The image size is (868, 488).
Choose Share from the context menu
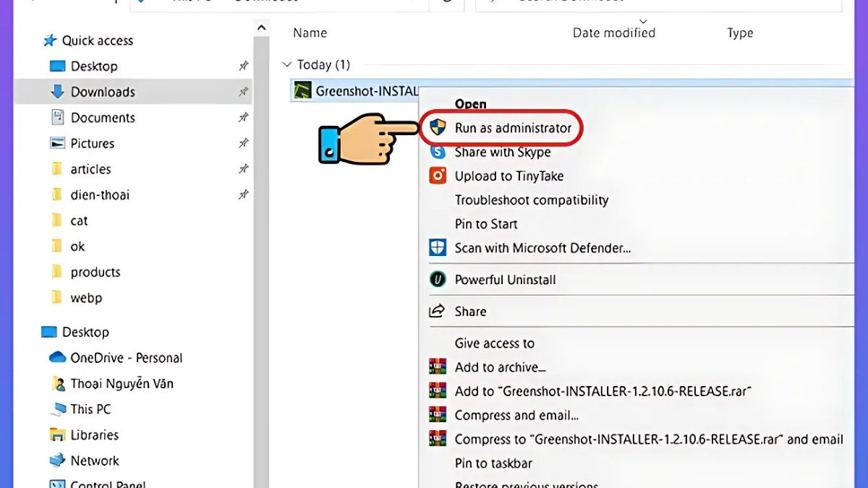pos(470,312)
